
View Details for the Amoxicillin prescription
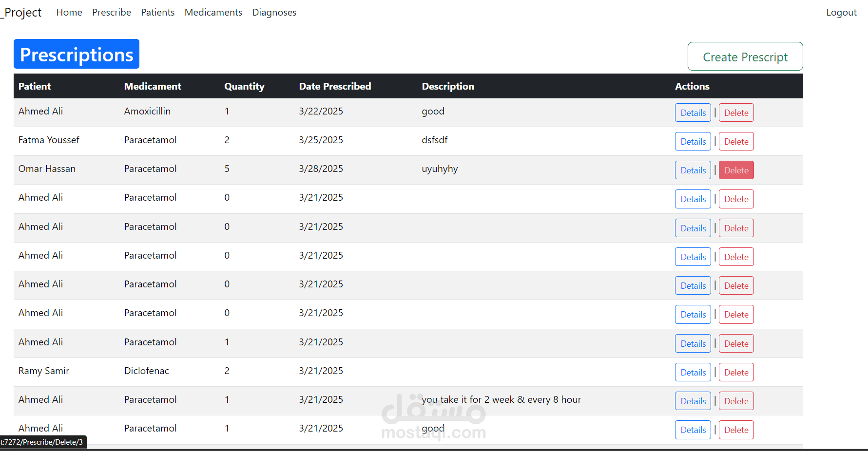(693, 113)
